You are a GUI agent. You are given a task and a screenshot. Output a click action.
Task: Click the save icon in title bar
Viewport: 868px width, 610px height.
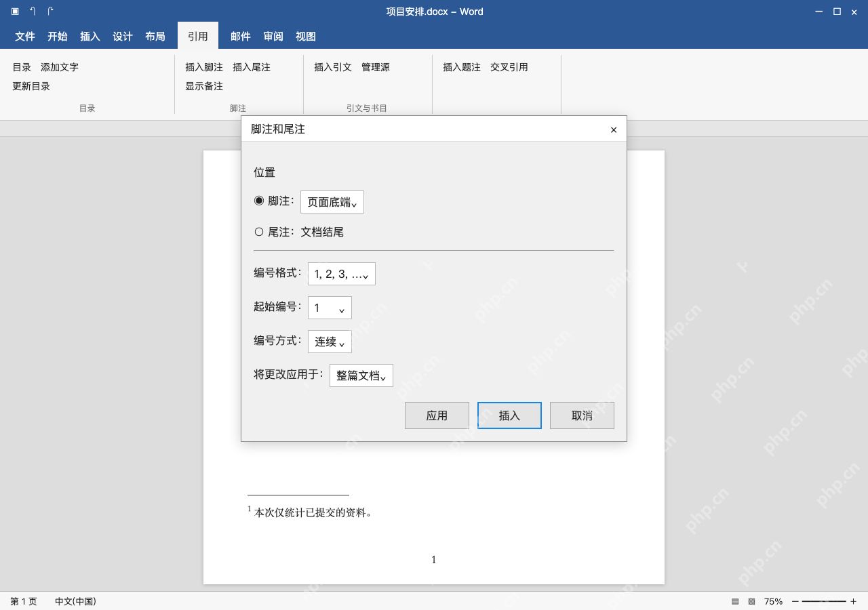[15, 12]
